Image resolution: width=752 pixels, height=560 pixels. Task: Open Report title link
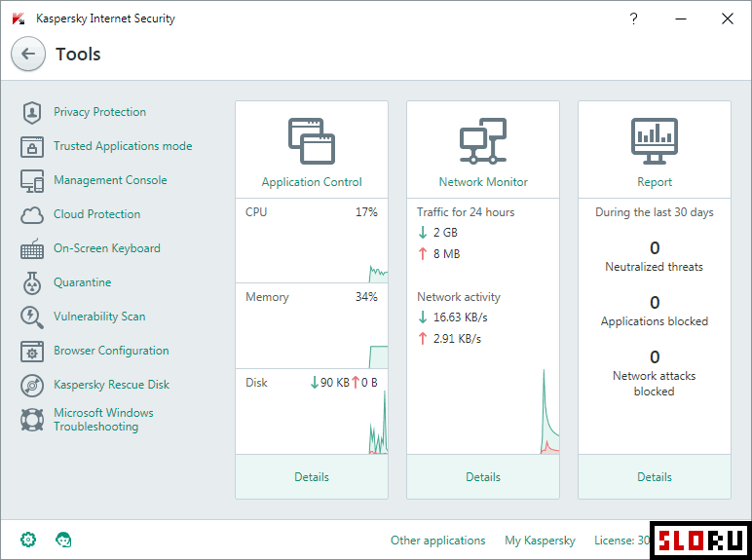click(x=655, y=182)
